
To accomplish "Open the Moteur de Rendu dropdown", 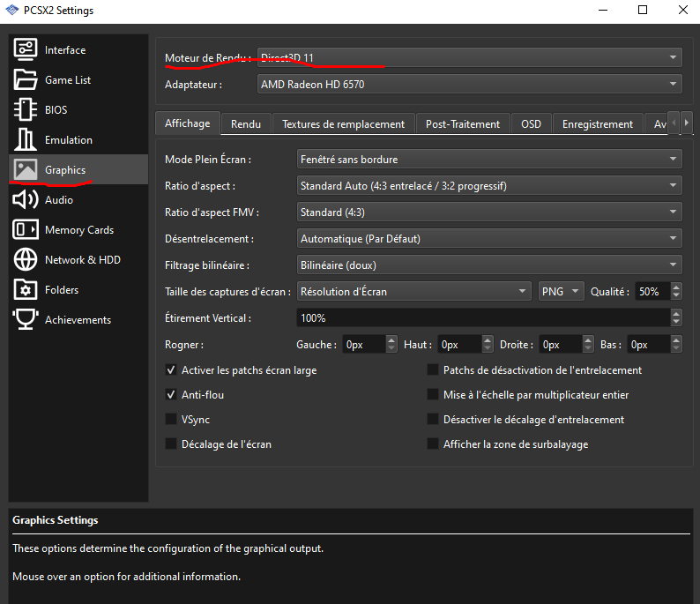I will click(470, 57).
